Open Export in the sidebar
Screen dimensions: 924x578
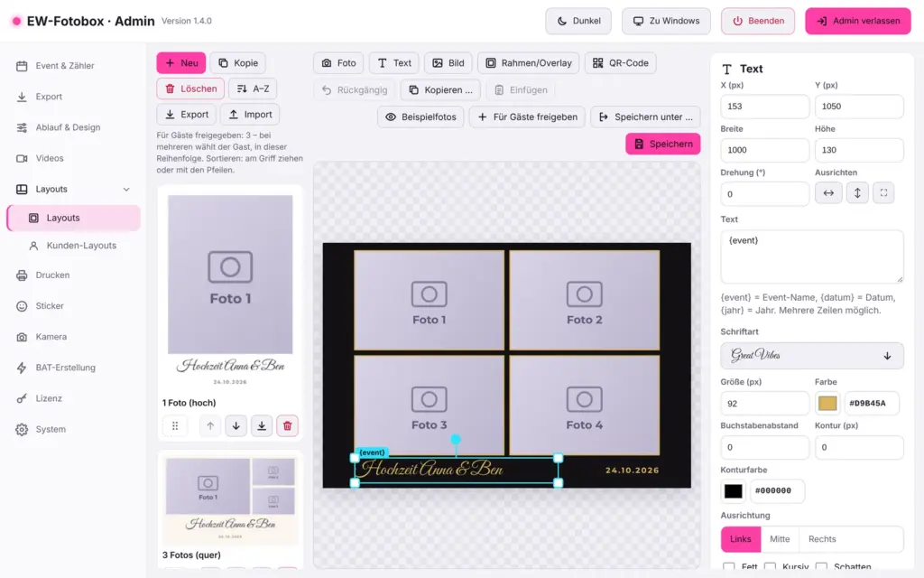click(74, 96)
